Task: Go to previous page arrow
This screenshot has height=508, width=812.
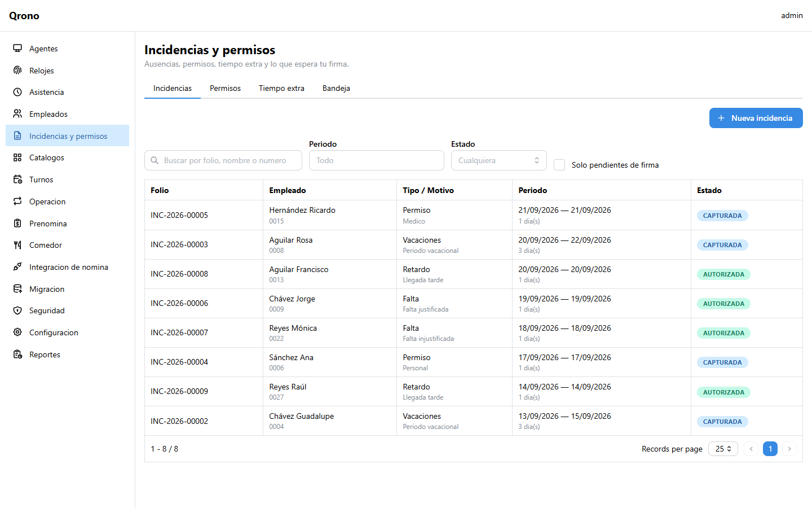Action: (751, 449)
